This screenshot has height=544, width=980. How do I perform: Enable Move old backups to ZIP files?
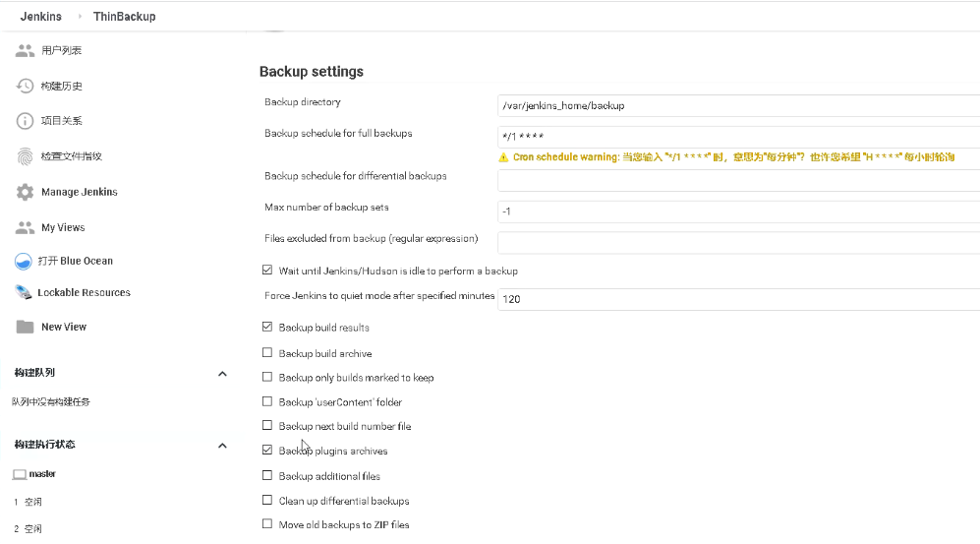[x=267, y=524]
